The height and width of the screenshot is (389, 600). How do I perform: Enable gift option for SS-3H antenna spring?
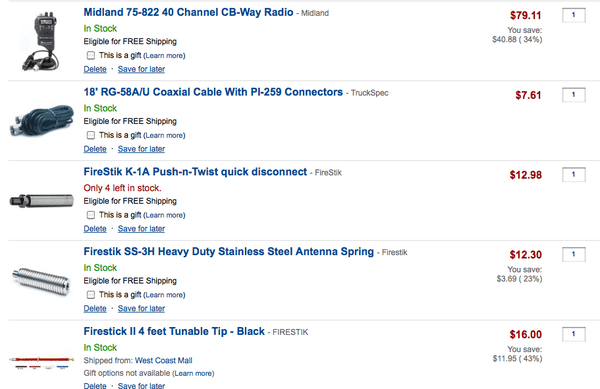(x=91, y=295)
